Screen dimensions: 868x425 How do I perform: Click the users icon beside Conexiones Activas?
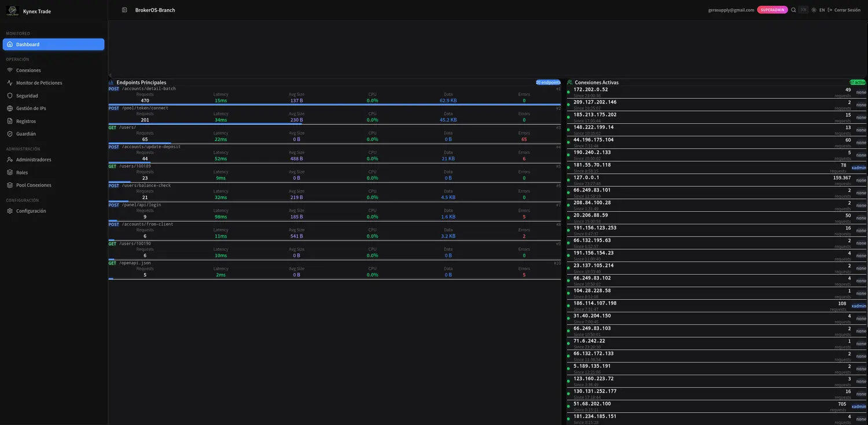pos(569,82)
